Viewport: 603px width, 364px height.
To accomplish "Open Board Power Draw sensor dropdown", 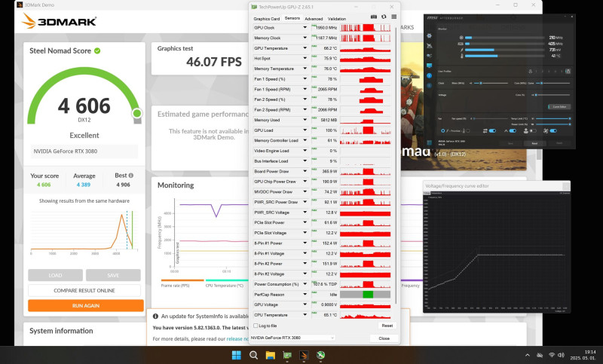I will click(x=305, y=171).
